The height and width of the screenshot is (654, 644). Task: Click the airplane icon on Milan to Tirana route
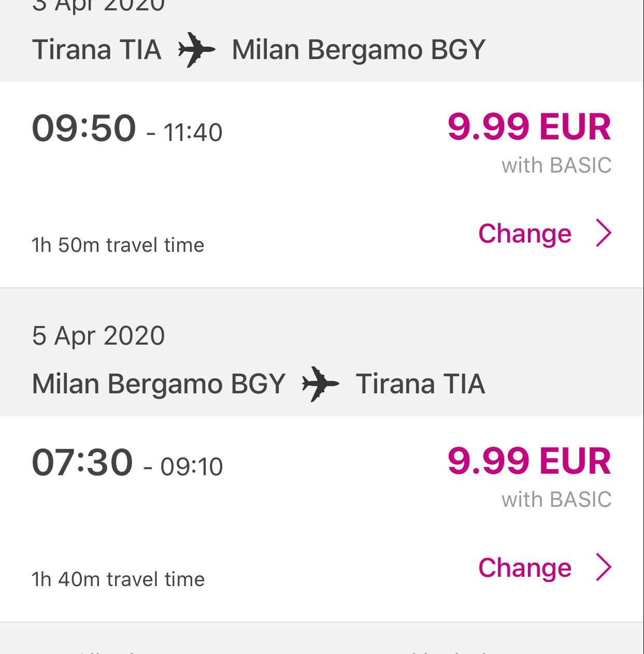coord(321,384)
